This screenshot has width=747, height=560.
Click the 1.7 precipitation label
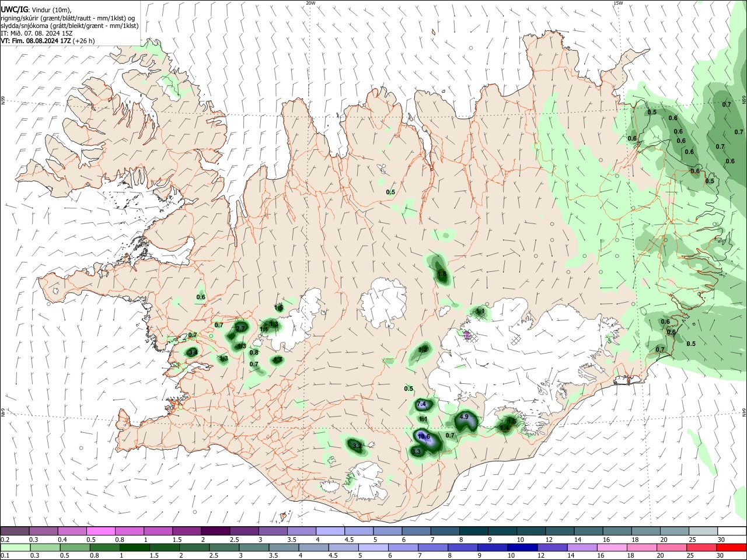point(277,360)
